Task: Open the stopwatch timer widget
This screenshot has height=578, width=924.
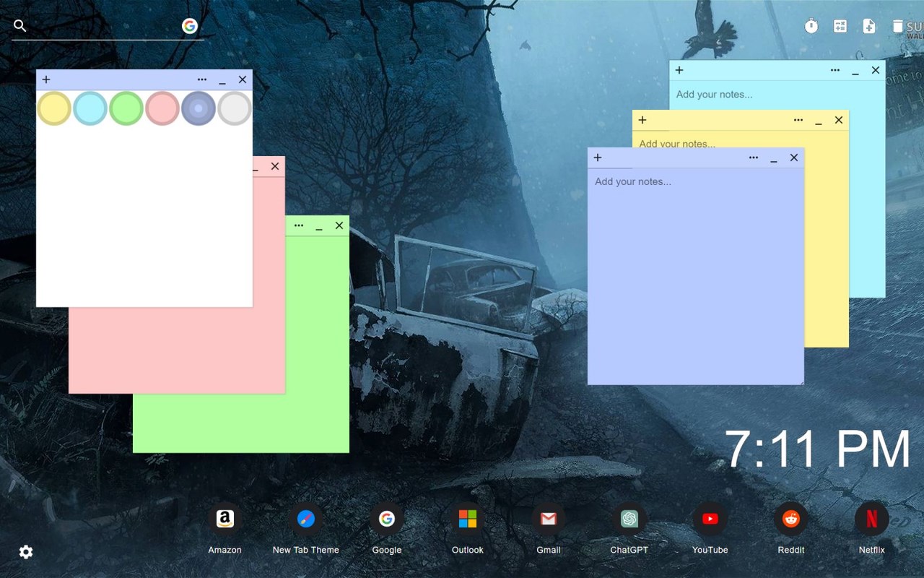Action: [x=811, y=27]
